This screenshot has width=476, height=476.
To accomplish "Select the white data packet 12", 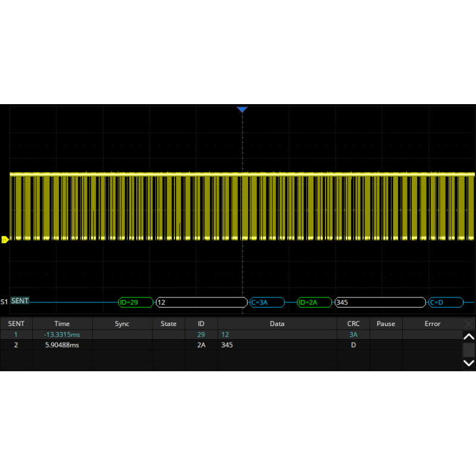I will pyautogui.click(x=201, y=302).
